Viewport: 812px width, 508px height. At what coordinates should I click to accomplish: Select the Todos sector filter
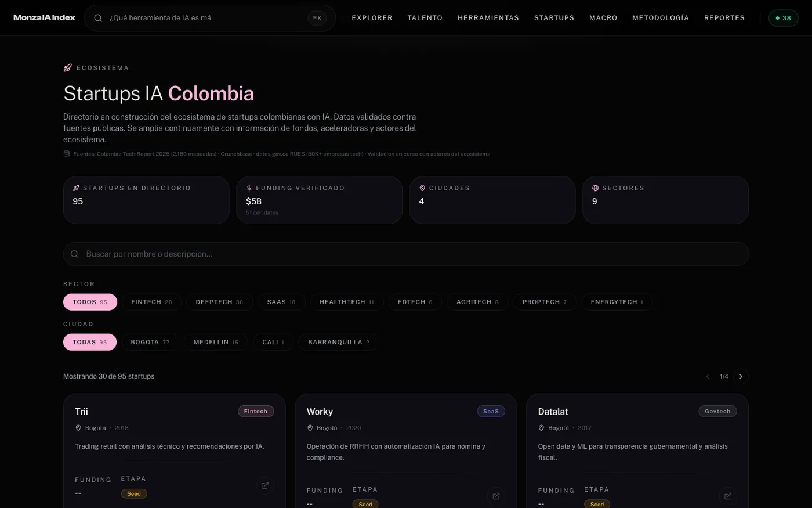[90, 302]
